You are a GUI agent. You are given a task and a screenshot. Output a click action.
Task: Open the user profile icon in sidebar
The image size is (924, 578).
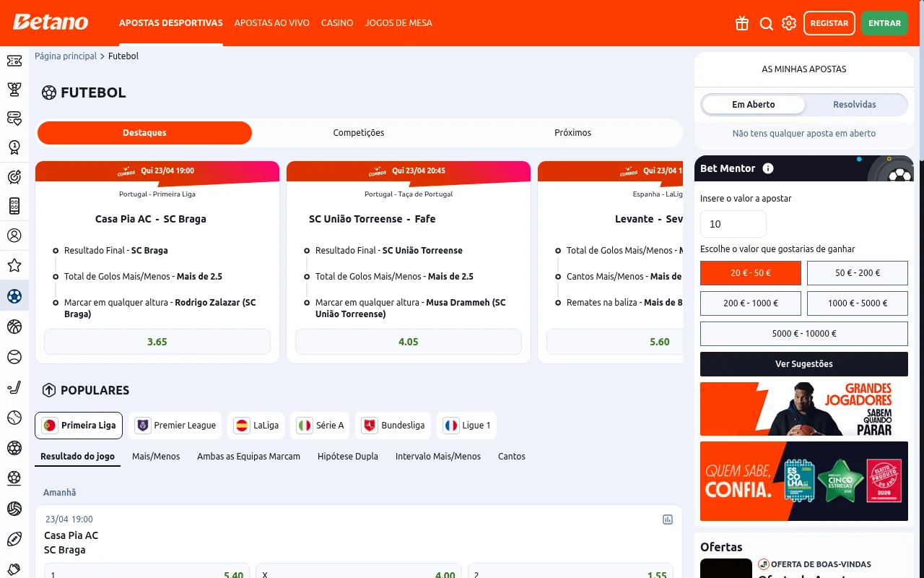14,236
